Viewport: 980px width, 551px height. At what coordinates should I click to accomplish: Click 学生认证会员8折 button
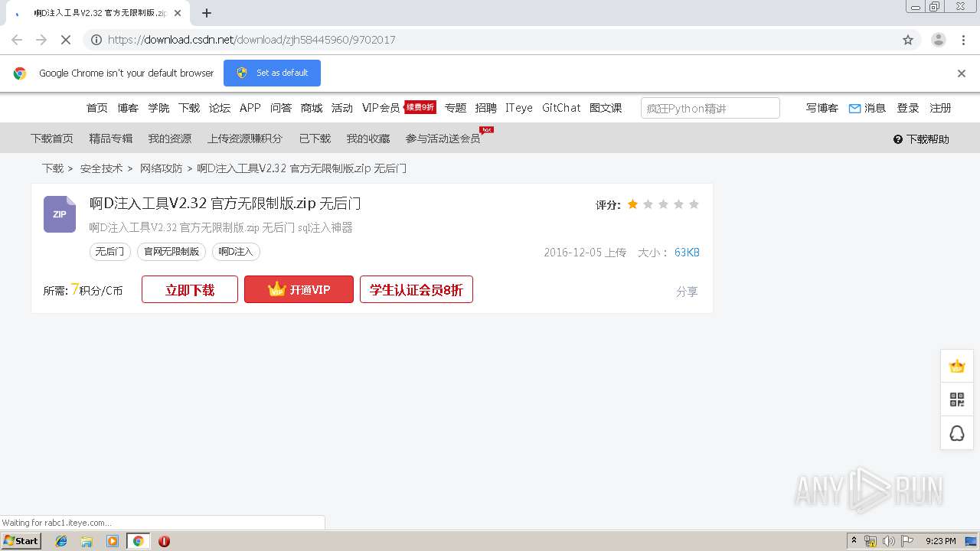coord(416,289)
